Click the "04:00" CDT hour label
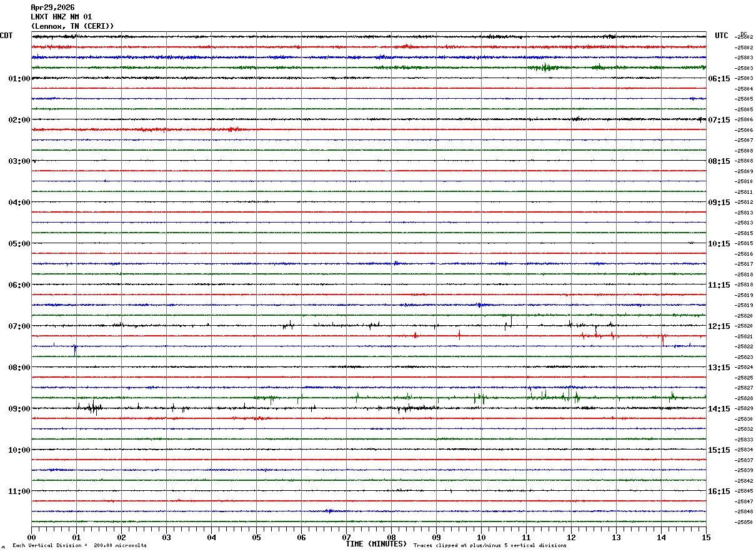Image resolution: width=756 pixels, height=554 pixels. coord(19,203)
